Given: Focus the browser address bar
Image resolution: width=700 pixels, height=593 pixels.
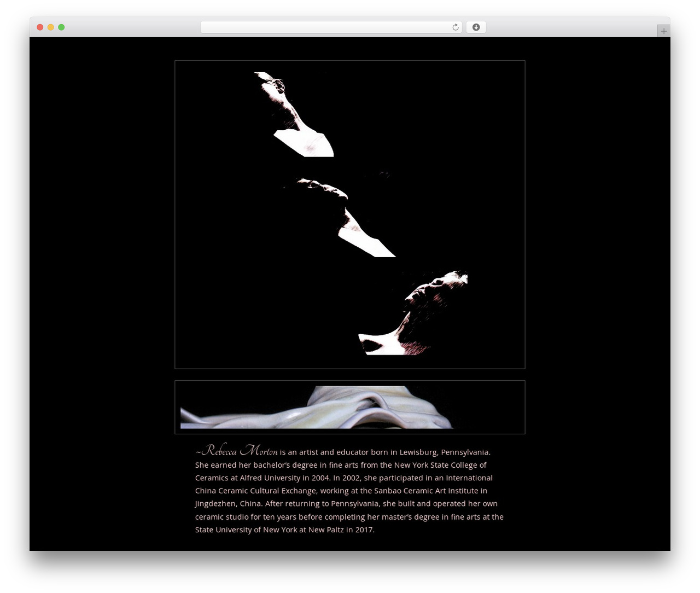Looking at the screenshot, I should (x=331, y=27).
